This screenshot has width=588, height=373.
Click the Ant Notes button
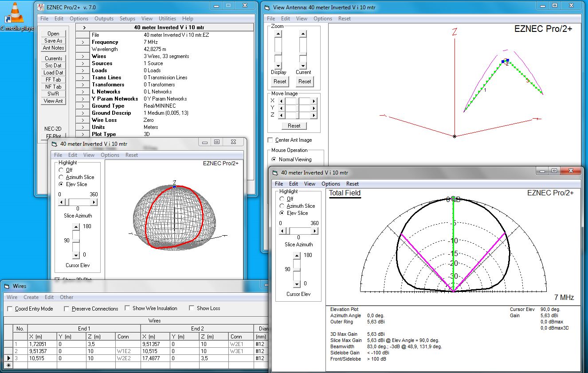click(x=53, y=48)
